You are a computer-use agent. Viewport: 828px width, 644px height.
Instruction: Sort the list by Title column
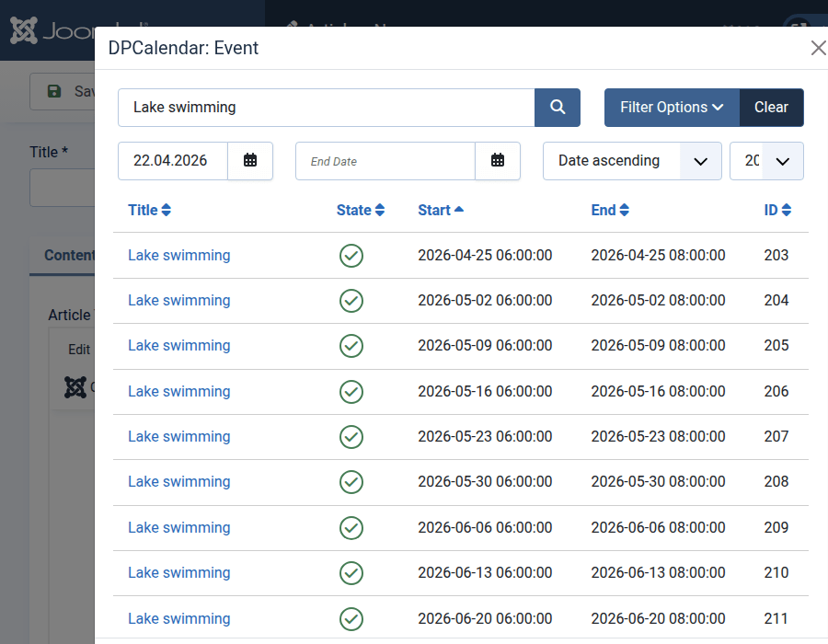(149, 210)
